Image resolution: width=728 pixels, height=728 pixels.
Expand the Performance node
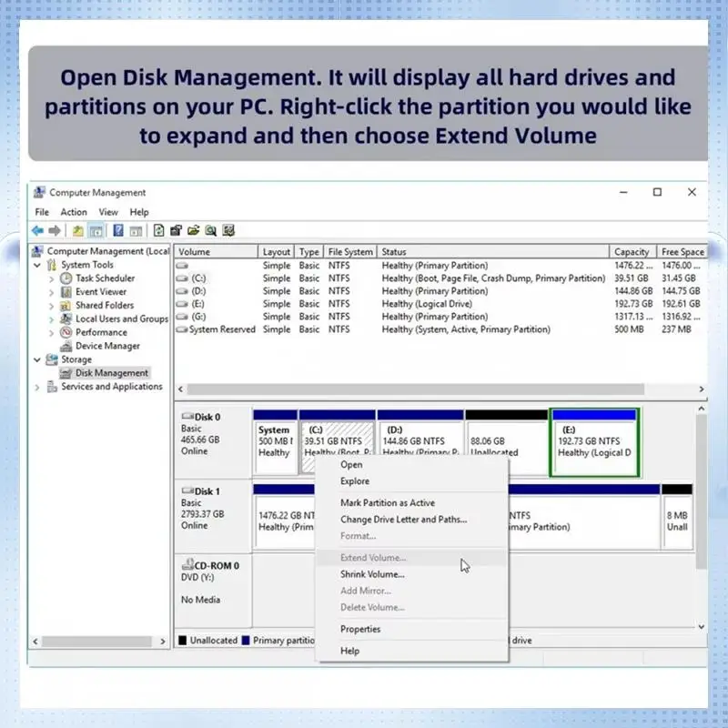coord(52,332)
